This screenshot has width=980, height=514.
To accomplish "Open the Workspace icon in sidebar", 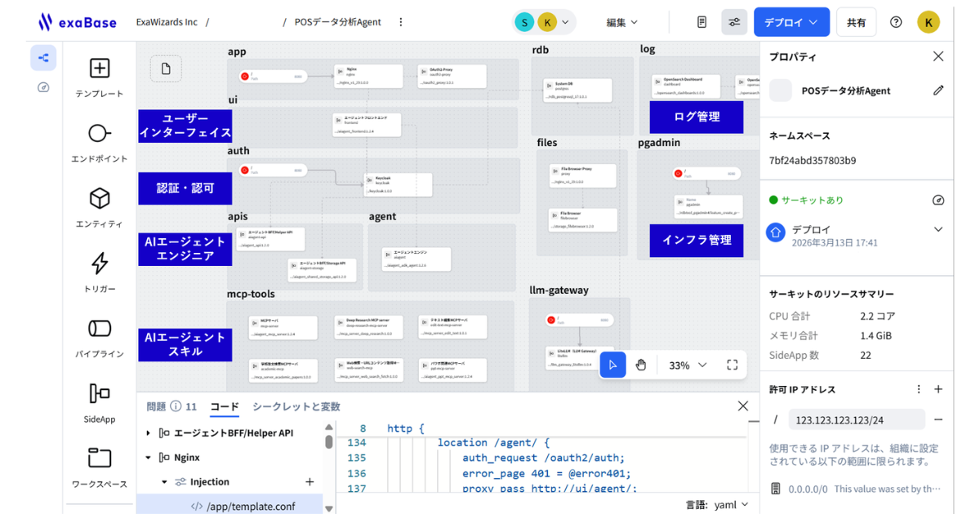I will click(99, 459).
